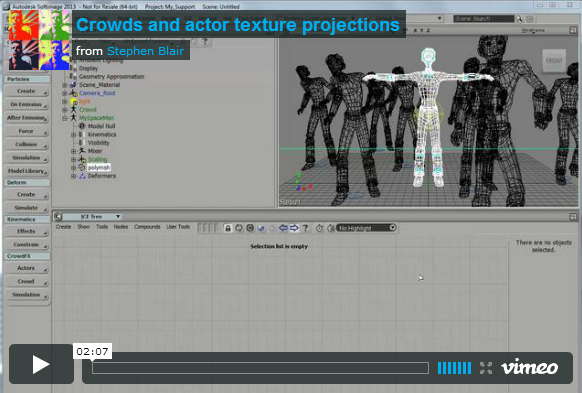This screenshot has width=582, height=393.
Task: Click the question-mark help icon in ICE toolbar
Action: coord(305,228)
